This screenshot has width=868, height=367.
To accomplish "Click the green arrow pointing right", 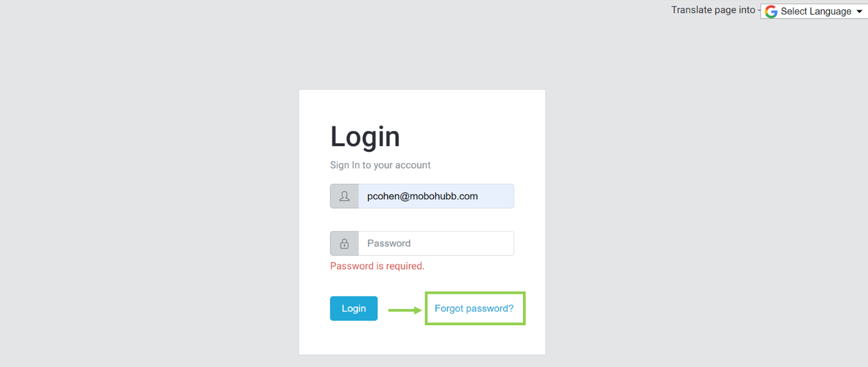I will click(405, 310).
